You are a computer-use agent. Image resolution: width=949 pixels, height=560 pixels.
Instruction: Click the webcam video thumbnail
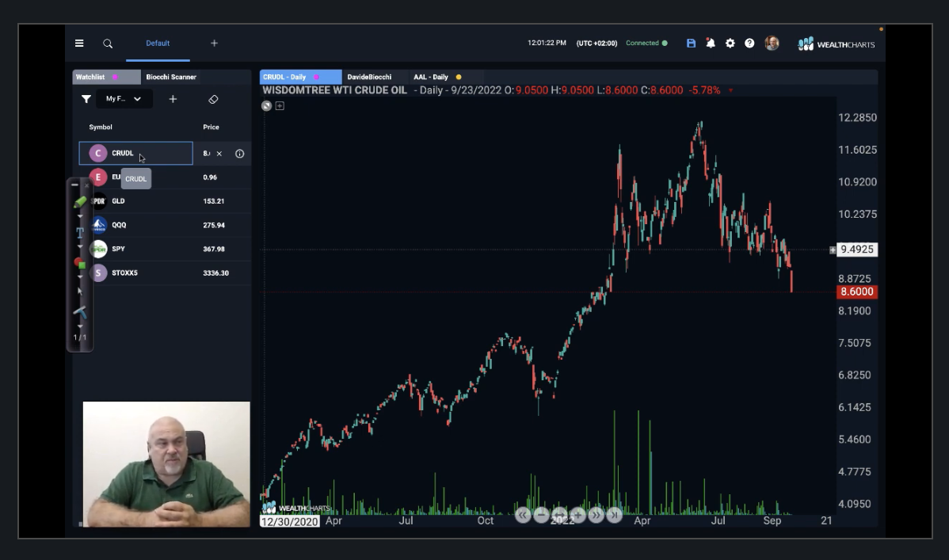(166, 464)
